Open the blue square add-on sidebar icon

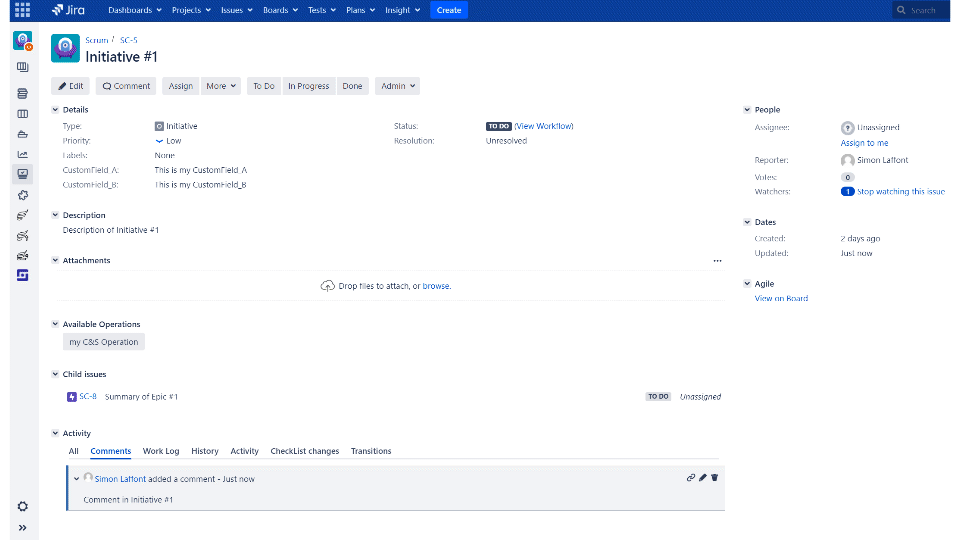[x=23, y=276]
